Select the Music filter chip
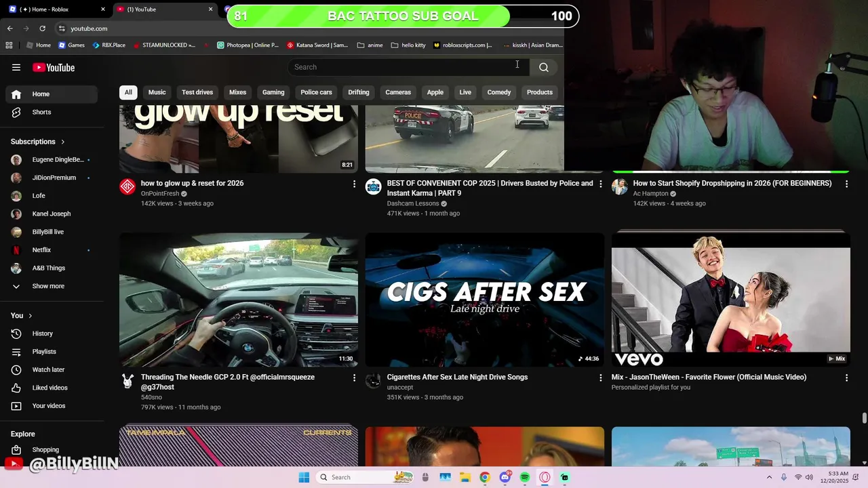This screenshot has height=488, width=868. 157,92
